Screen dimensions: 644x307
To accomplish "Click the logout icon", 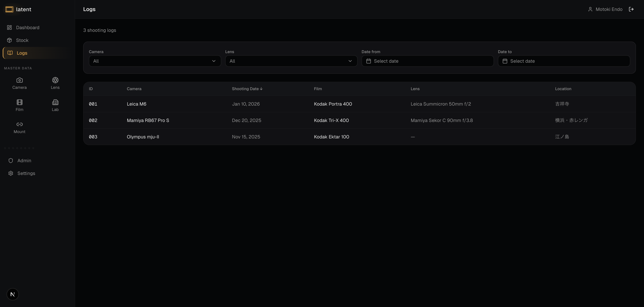I will pyautogui.click(x=631, y=9).
